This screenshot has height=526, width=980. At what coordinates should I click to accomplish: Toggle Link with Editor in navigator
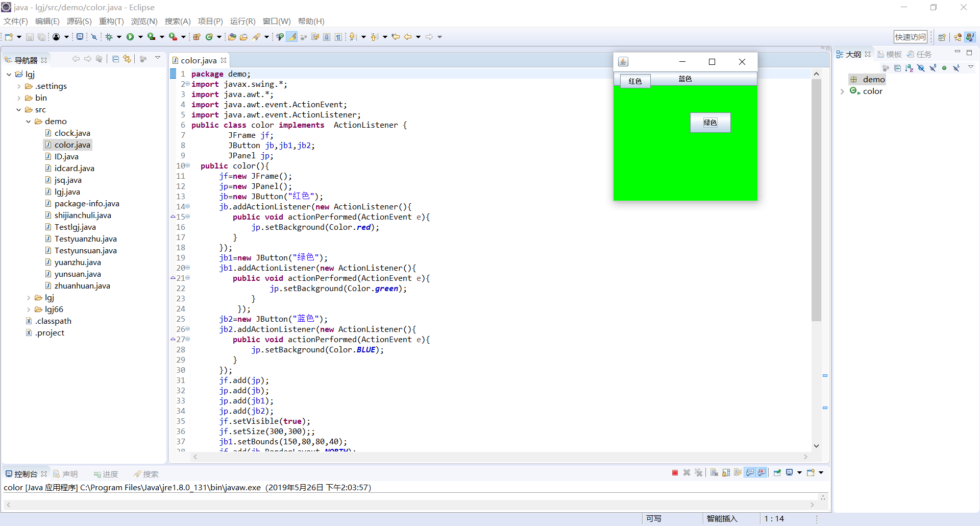click(127, 59)
